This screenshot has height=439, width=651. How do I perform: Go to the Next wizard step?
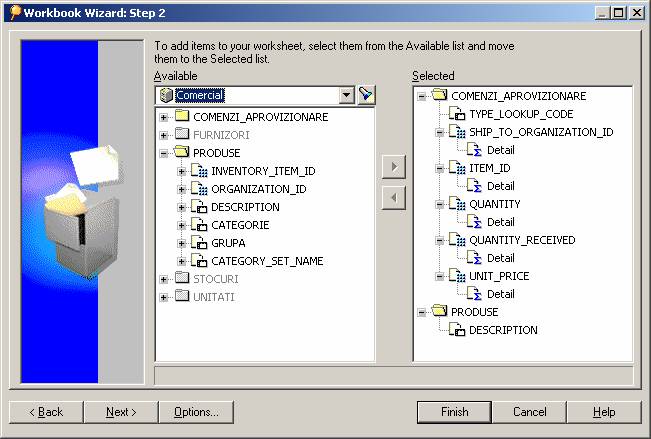click(x=121, y=412)
